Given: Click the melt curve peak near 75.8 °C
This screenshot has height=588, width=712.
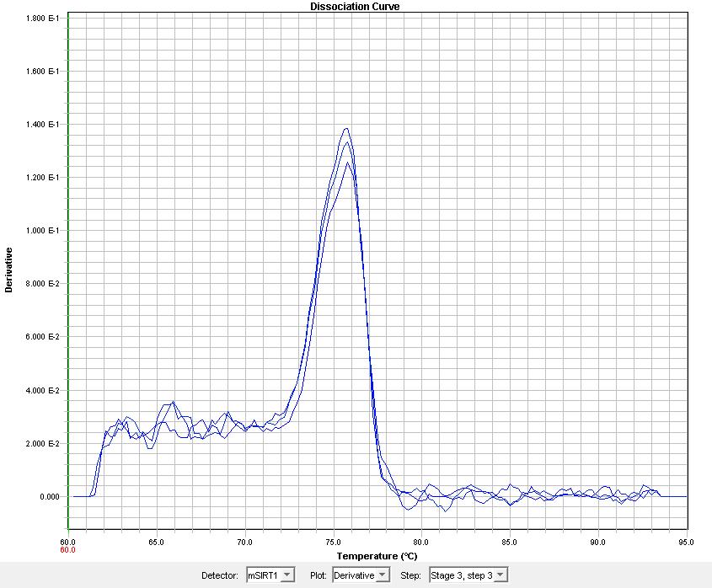Looking at the screenshot, I should (x=347, y=129).
